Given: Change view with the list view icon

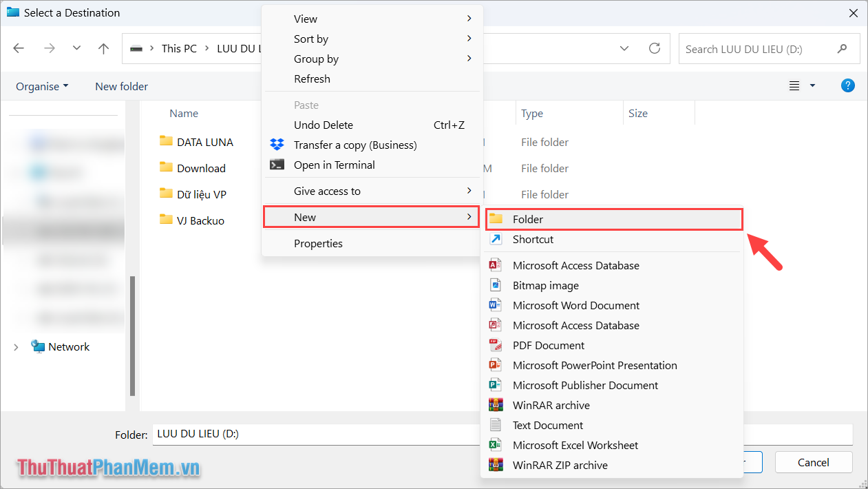Looking at the screenshot, I should point(794,86).
